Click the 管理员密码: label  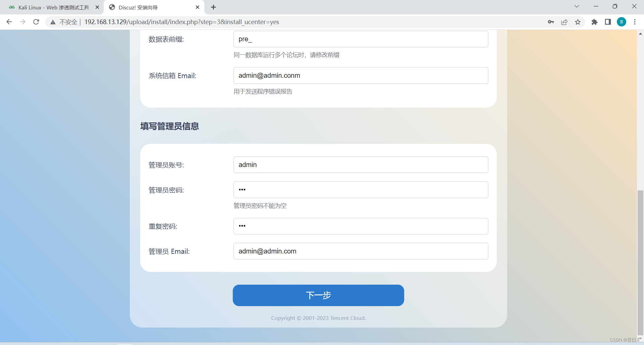pos(166,190)
